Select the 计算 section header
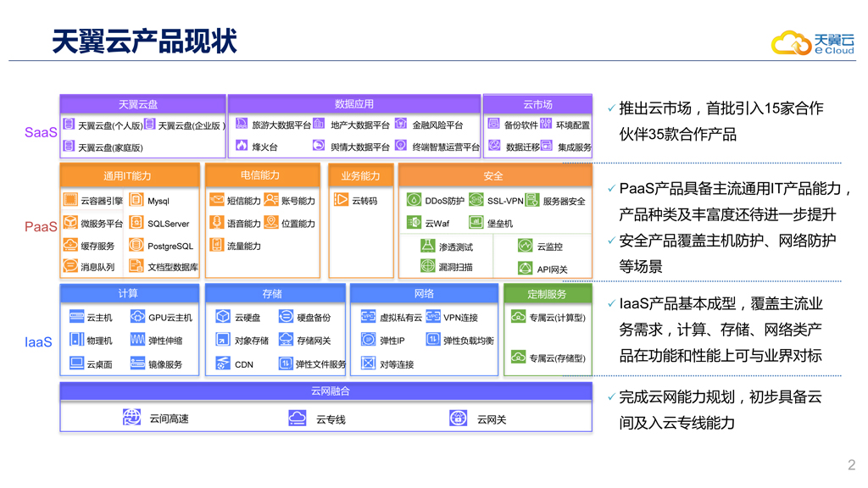868x488 pixels. [x=130, y=293]
